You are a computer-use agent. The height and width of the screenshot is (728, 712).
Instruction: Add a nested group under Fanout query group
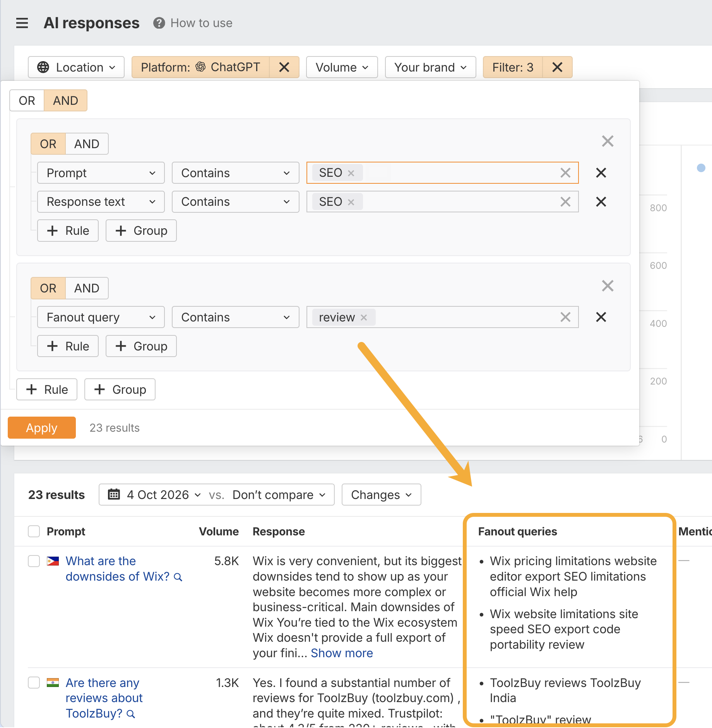(x=141, y=346)
